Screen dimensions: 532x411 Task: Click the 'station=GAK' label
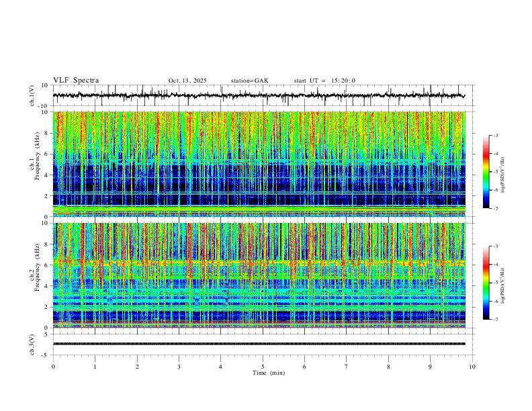(249, 81)
